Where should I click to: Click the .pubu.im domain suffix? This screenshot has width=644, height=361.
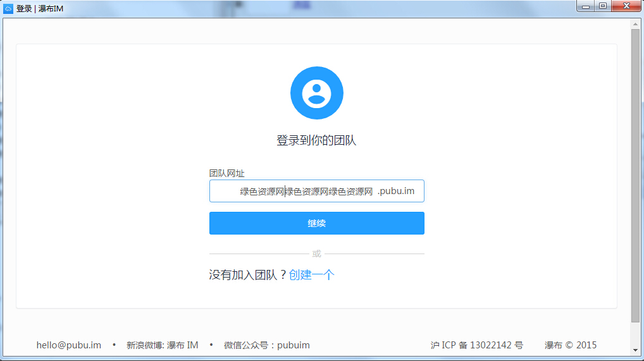coord(396,192)
